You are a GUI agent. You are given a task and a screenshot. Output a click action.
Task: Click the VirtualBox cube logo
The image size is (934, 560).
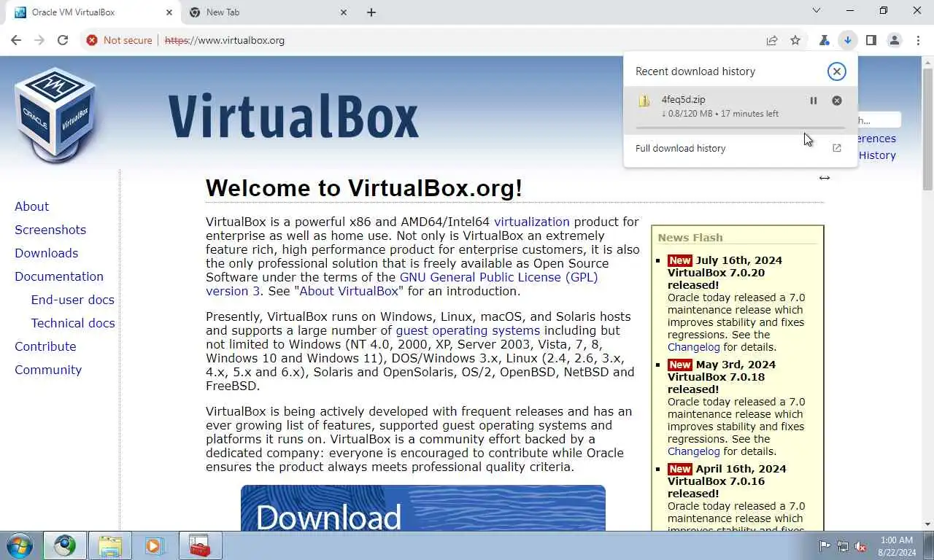(55, 115)
